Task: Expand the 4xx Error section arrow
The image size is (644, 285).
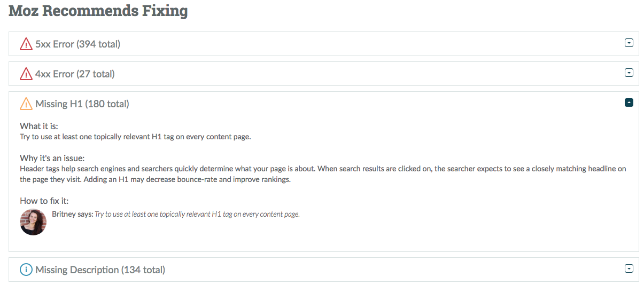Action: (x=629, y=73)
